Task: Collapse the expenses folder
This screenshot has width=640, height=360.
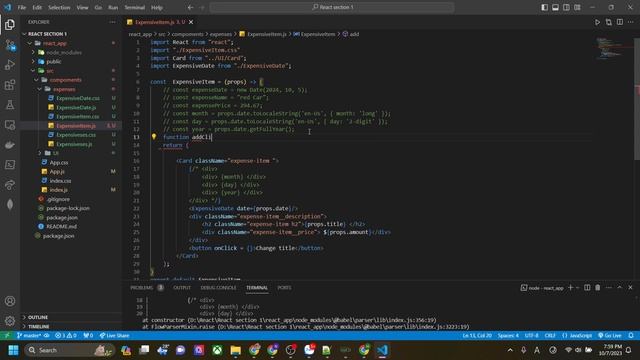Action: [x=40, y=89]
